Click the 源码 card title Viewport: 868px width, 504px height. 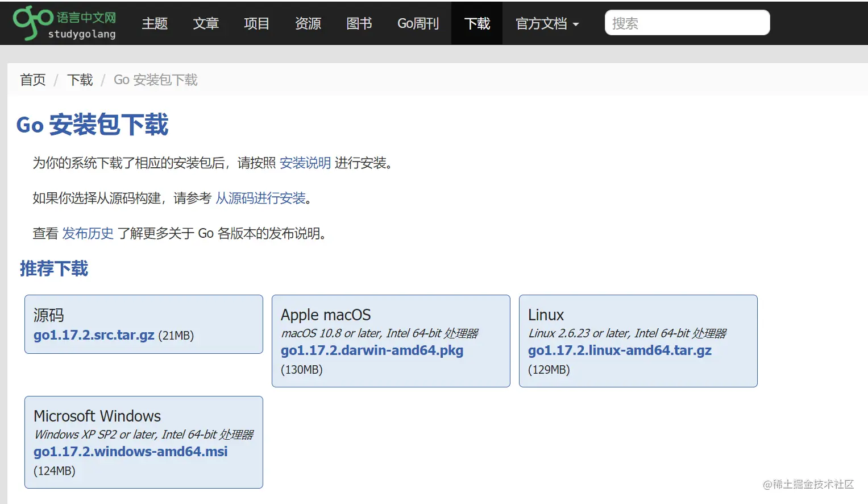click(x=49, y=315)
